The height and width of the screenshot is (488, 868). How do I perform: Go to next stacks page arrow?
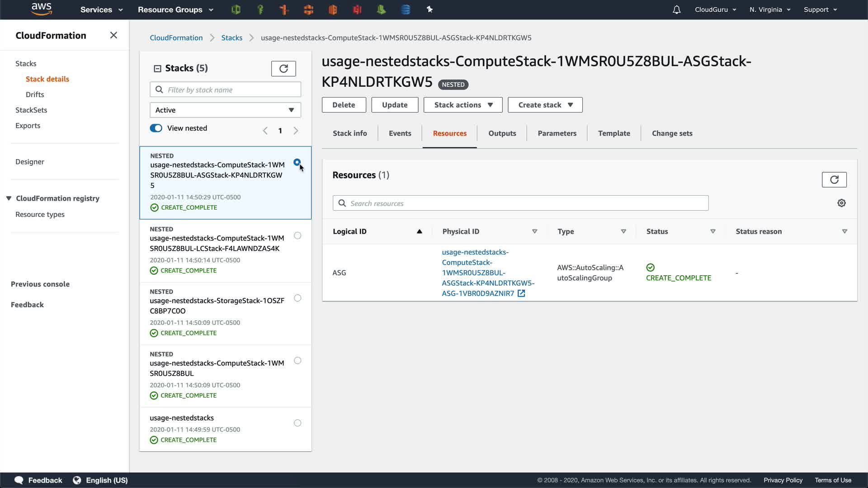click(296, 131)
